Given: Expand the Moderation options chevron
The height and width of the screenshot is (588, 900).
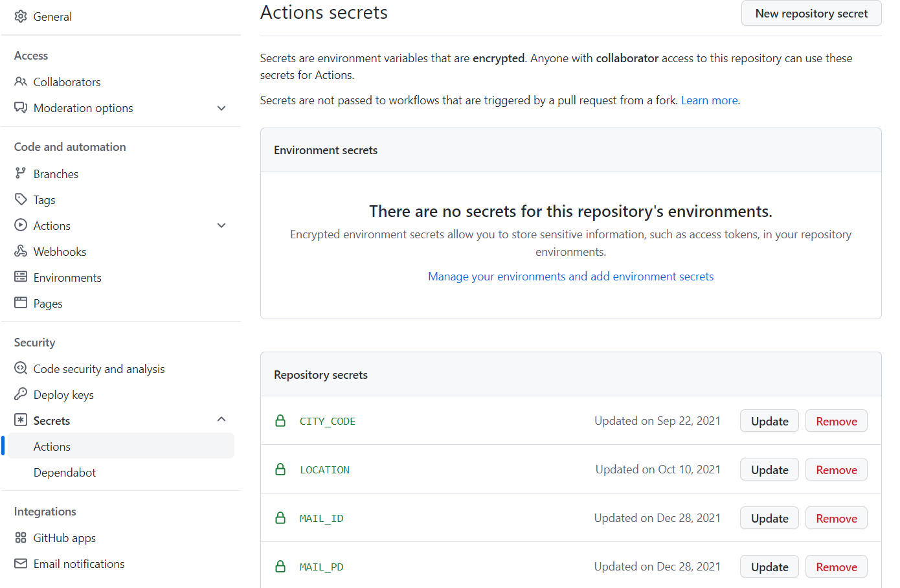Looking at the screenshot, I should (221, 108).
